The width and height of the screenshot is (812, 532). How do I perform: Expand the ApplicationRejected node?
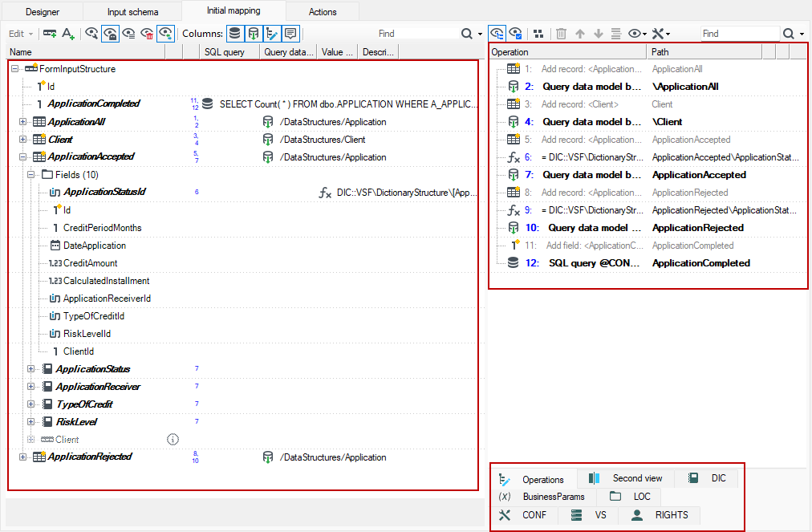point(22,457)
